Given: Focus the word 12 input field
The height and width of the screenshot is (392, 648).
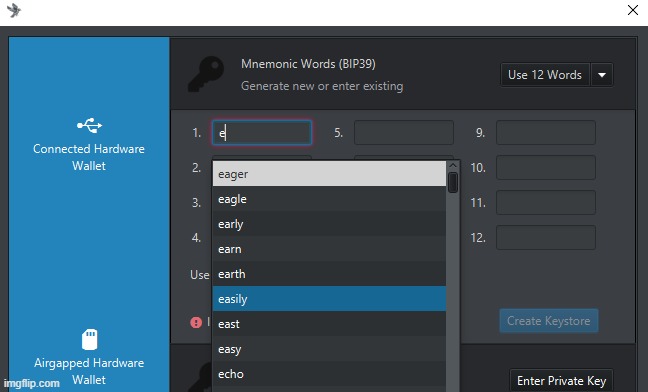Looking at the screenshot, I should click(546, 238).
